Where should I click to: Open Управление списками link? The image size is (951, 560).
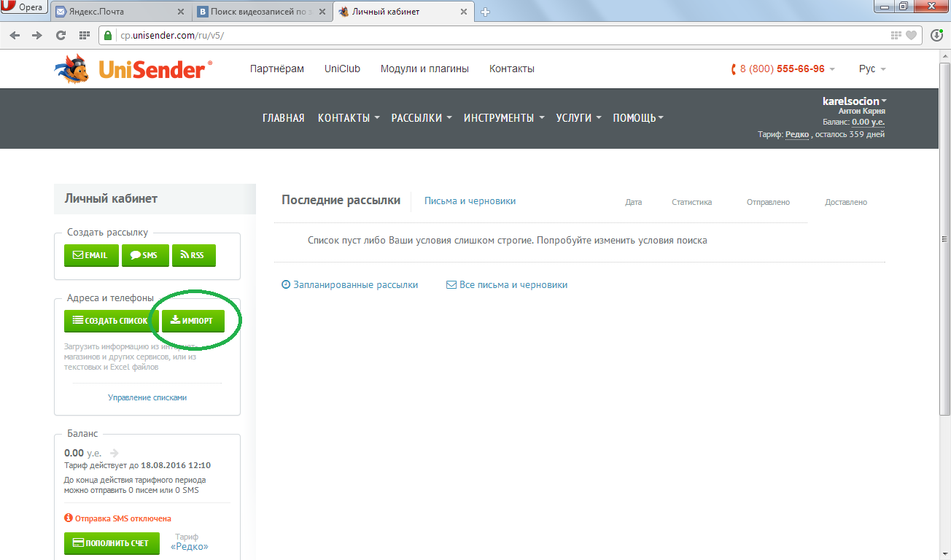147,397
